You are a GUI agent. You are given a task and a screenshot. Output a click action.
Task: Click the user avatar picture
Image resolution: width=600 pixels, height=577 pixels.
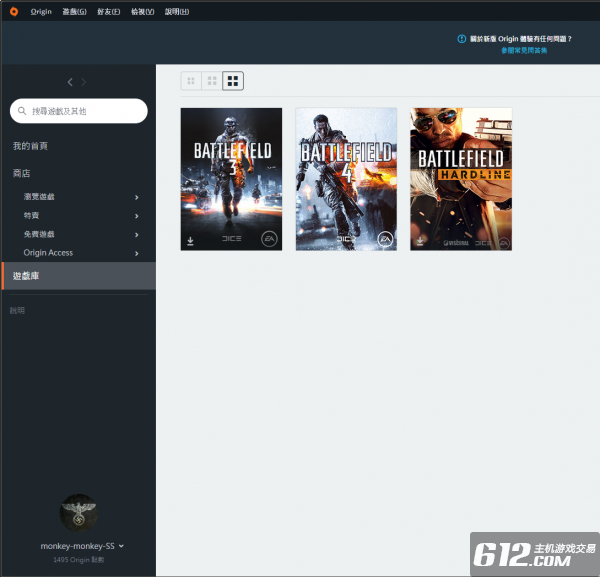[78, 513]
